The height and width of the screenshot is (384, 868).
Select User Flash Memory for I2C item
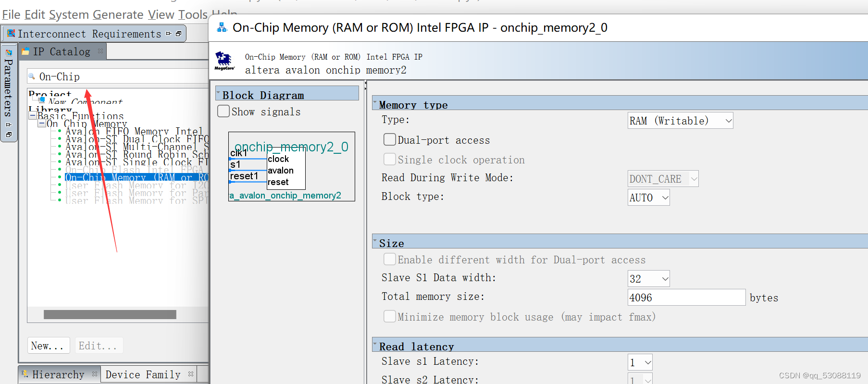coord(136,185)
